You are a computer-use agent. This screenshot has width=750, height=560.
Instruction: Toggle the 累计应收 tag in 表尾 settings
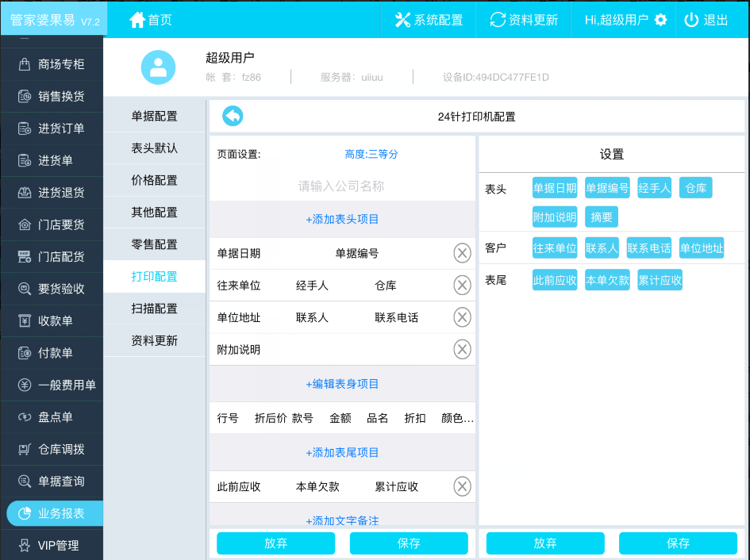coord(660,280)
